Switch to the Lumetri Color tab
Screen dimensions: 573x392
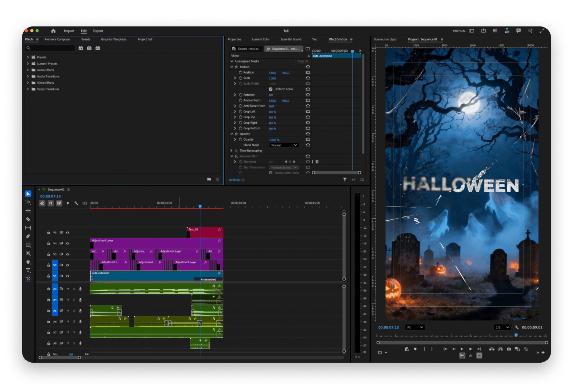261,39
